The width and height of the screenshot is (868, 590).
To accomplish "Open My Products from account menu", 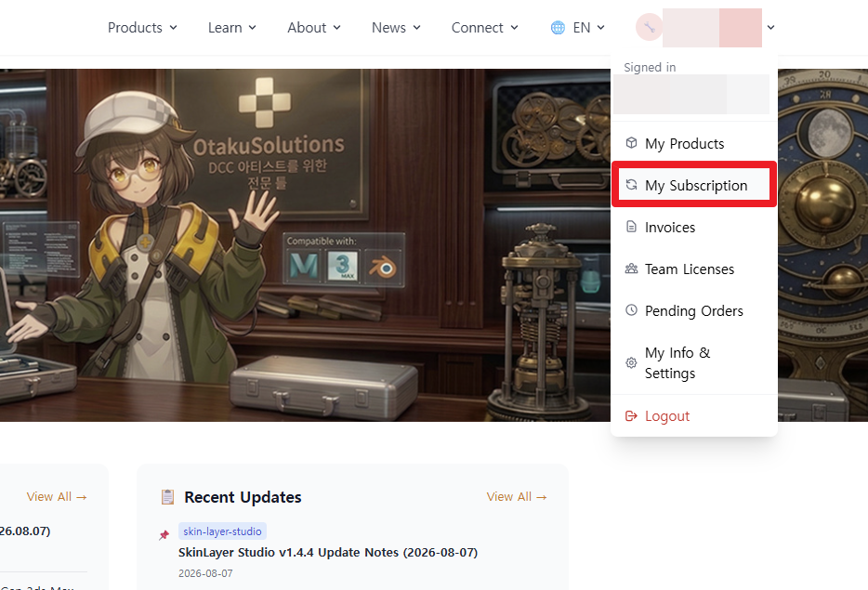I will tap(694, 143).
